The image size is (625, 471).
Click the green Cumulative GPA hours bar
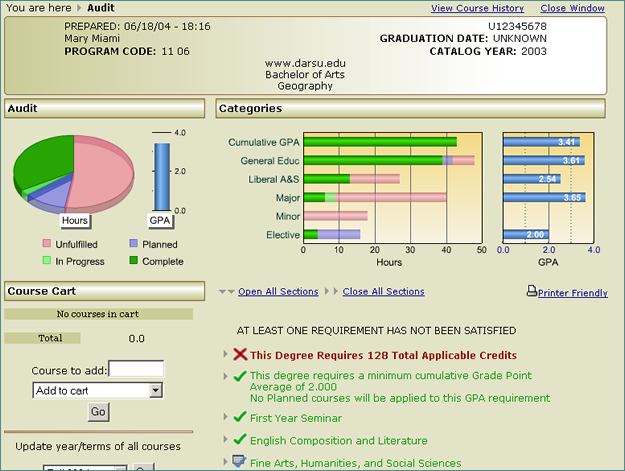(380, 142)
